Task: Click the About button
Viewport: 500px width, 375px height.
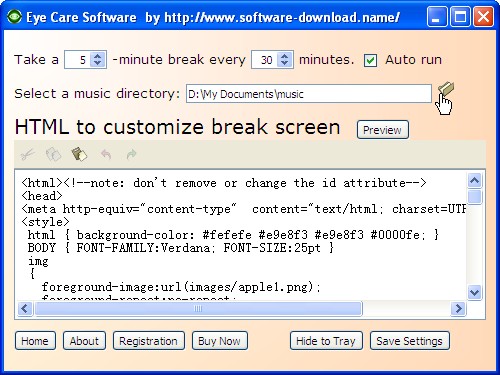Action: point(84,341)
